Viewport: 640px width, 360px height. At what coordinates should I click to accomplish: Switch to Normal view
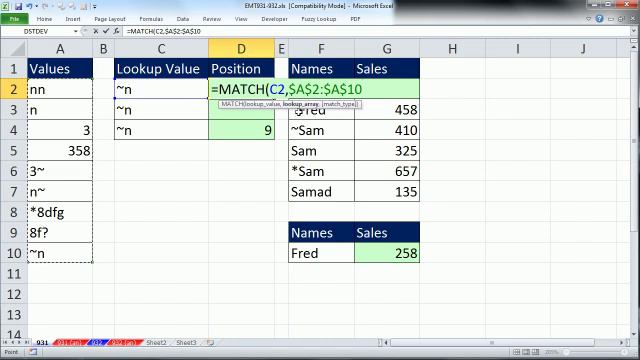[x=516, y=352]
